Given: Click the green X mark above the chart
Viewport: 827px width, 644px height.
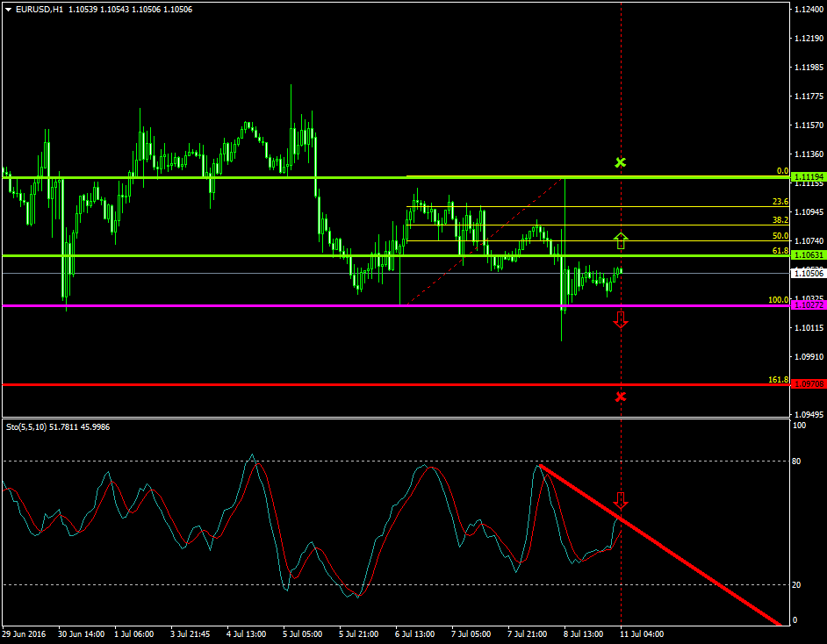Looking at the screenshot, I should coord(621,162).
